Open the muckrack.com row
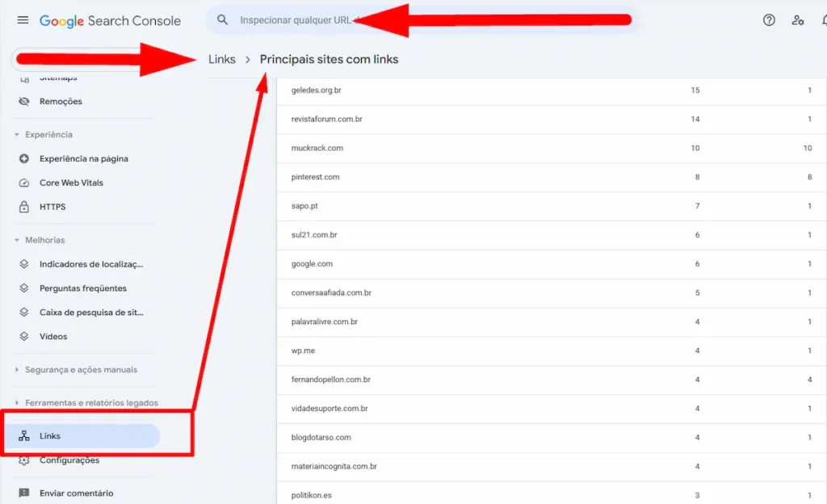Viewport: 827px width, 504px height. 552,148
